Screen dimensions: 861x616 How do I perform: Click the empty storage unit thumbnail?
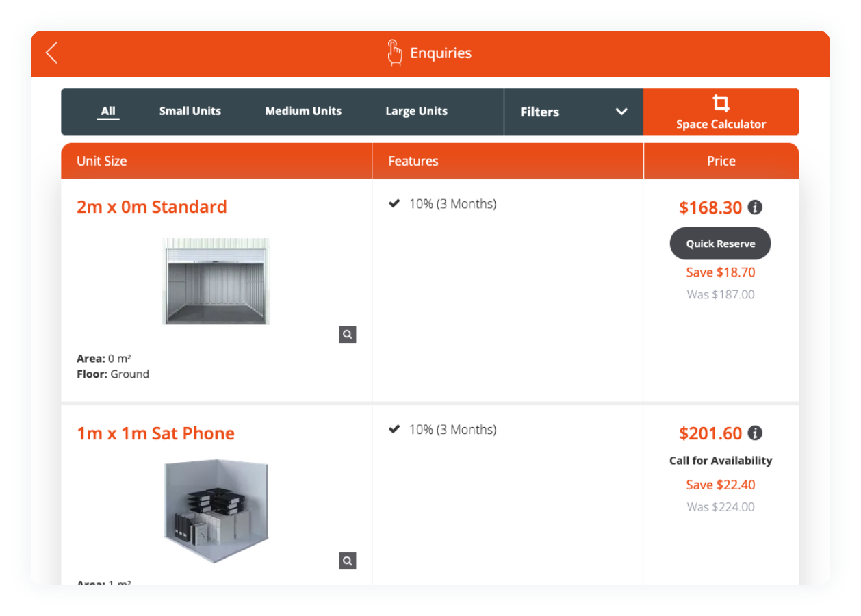pos(216,281)
